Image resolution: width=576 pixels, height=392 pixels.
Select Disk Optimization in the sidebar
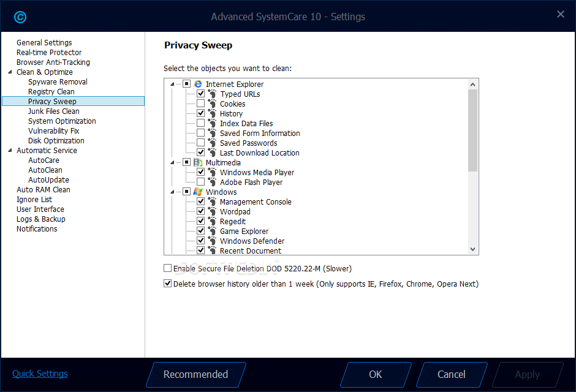(x=56, y=141)
